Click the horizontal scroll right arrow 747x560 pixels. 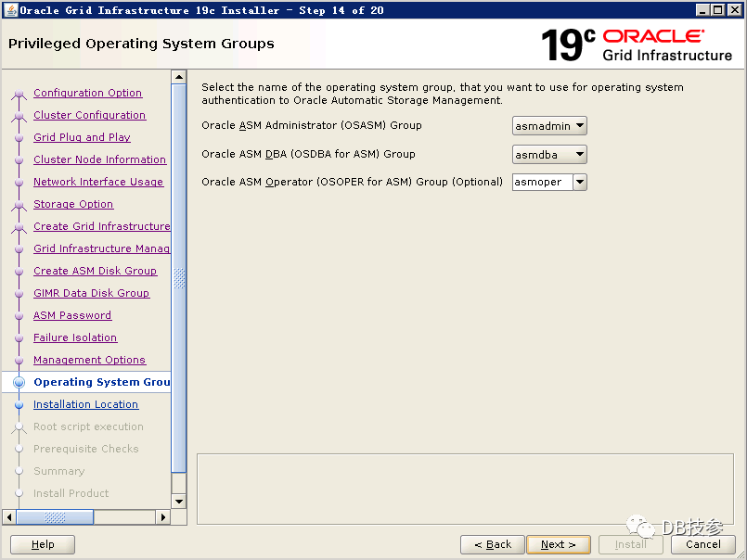[x=163, y=517]
